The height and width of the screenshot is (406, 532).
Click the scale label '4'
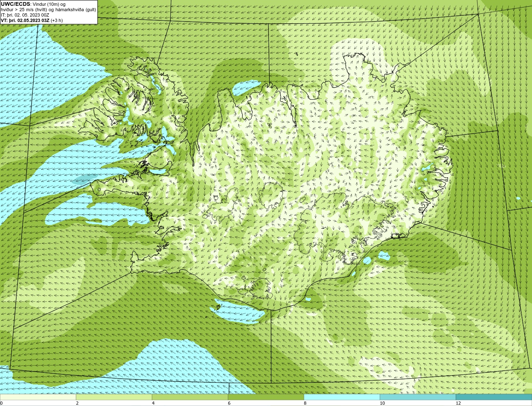[x=153, y=403]
